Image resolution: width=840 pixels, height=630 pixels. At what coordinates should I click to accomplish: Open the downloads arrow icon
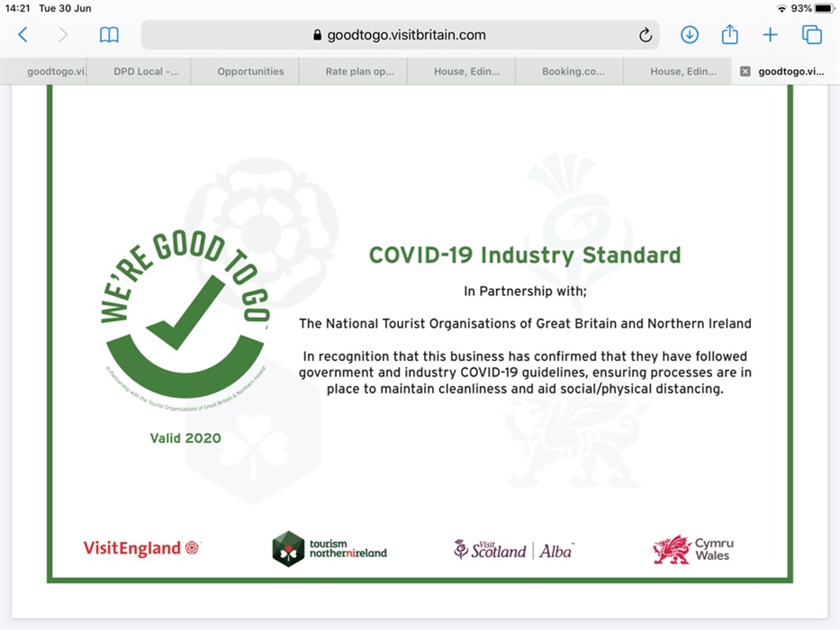(x=690, y=35)
